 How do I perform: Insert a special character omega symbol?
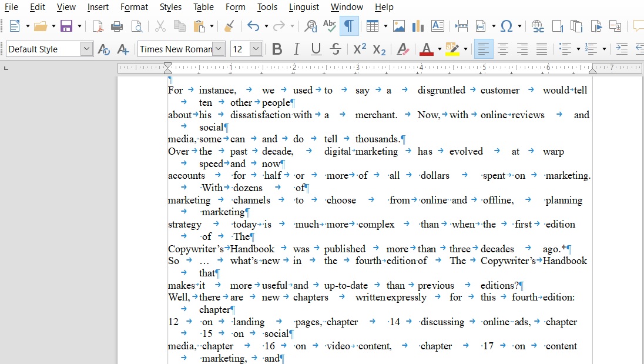[505, 26]
